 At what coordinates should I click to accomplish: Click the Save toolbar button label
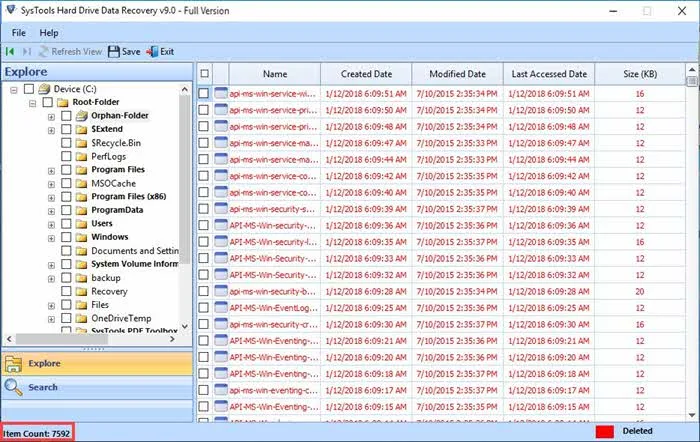click(x=131, y=52)
